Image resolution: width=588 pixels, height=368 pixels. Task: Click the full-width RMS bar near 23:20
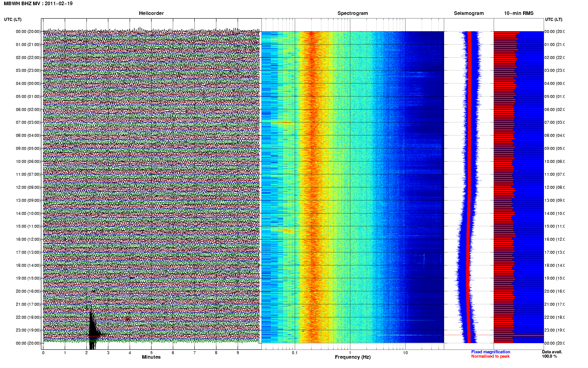[519, 336]
